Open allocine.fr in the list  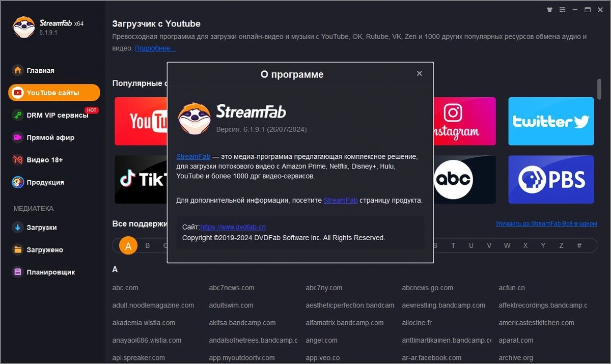tap(416, 323)
